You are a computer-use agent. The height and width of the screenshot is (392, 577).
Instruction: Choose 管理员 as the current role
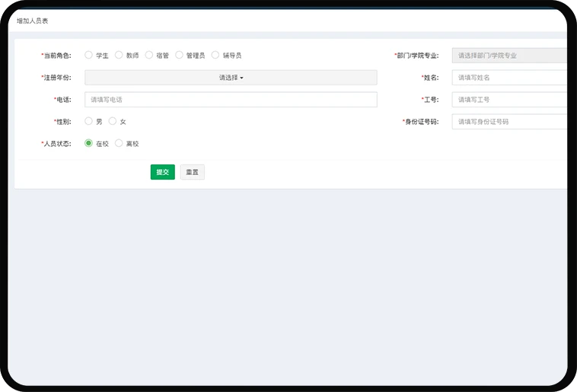(x=180, y=56)
